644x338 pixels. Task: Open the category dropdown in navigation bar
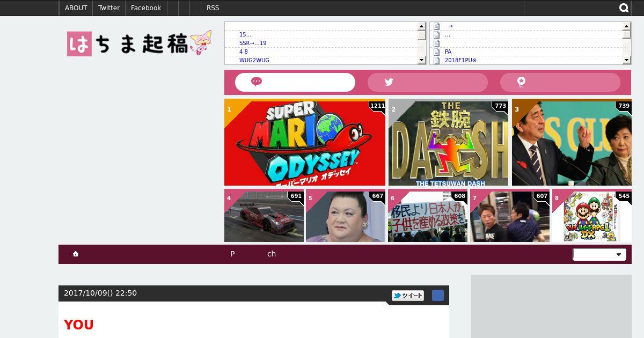tap(599, 254)
